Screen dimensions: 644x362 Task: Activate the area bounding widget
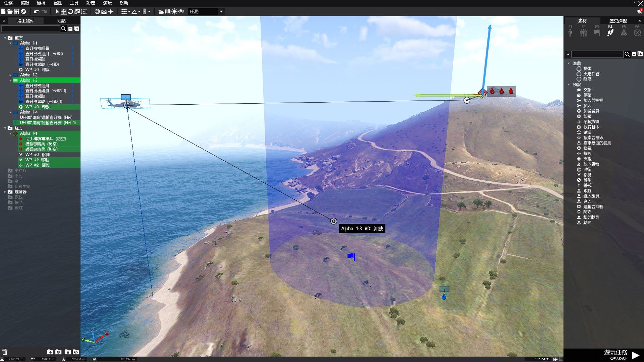[84, 11]
